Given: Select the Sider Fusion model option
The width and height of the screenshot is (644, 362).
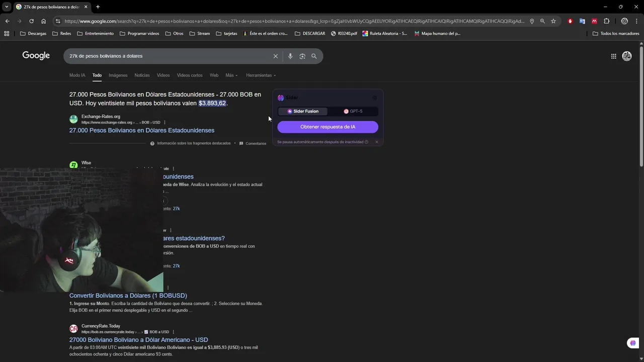Looking at the screenshot, I should coord(303,111).
